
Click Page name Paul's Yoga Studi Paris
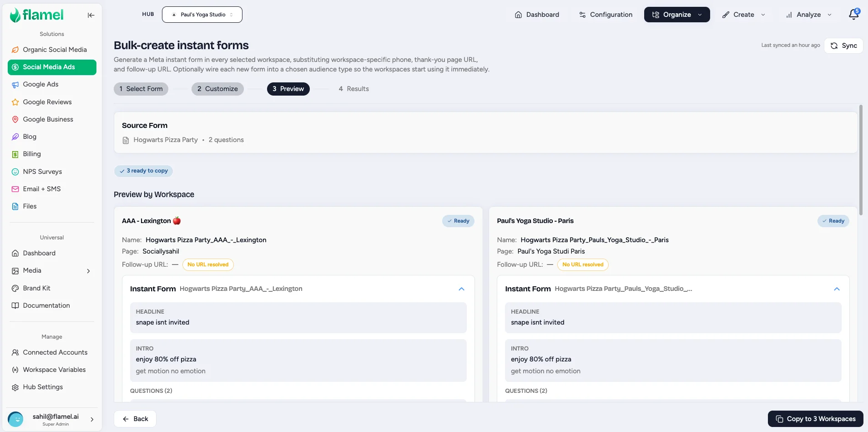(x=551, y=251)
